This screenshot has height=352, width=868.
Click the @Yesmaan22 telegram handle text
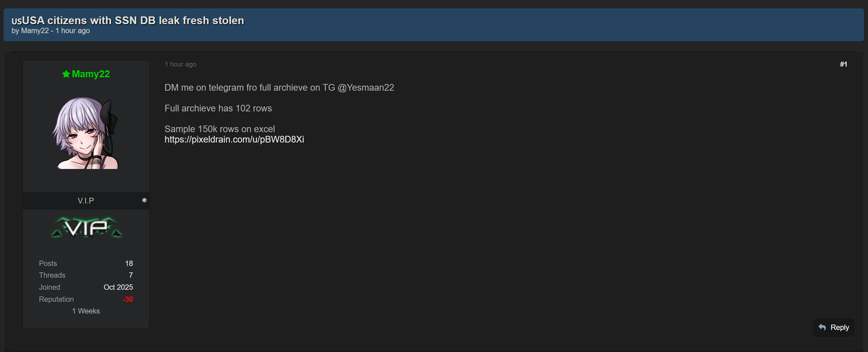(x=366, y=88)
